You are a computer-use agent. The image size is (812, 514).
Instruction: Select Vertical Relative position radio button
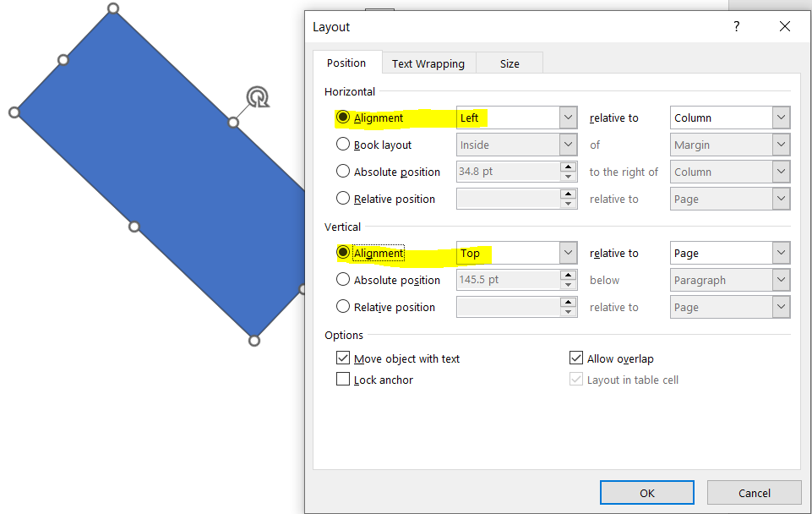pos(343,307)
